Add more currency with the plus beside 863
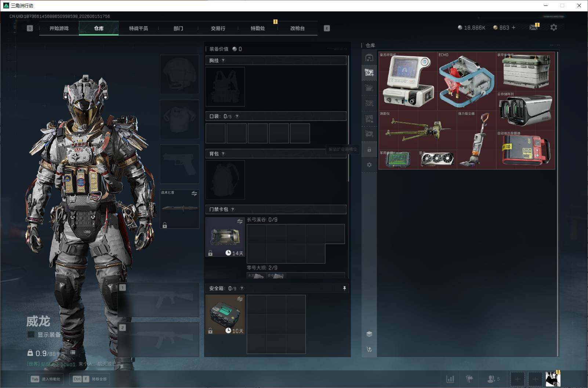Image resolution: width=588 pixels, height=388 pixels. pyautogui.click(x=513, y=28)
